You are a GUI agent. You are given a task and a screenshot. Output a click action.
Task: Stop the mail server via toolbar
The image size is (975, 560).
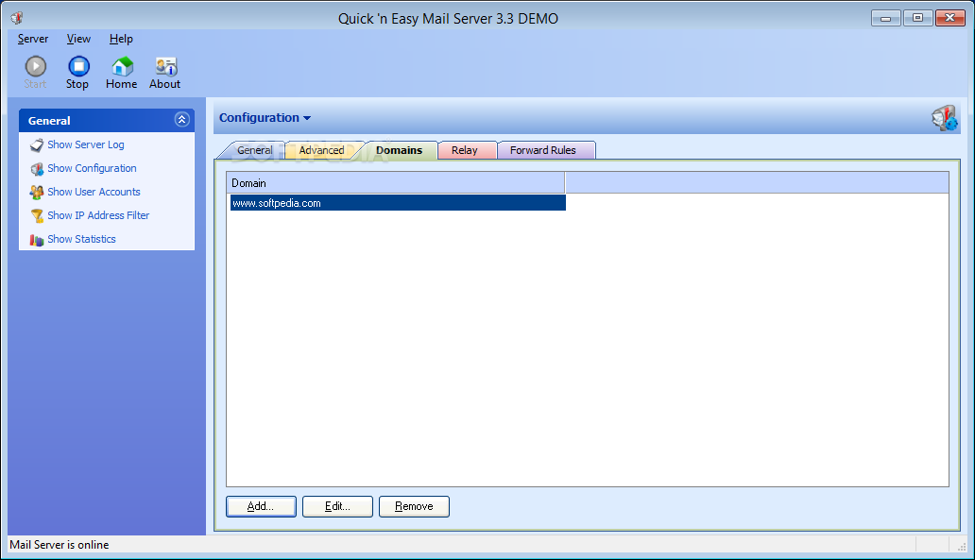pos(78,66)
